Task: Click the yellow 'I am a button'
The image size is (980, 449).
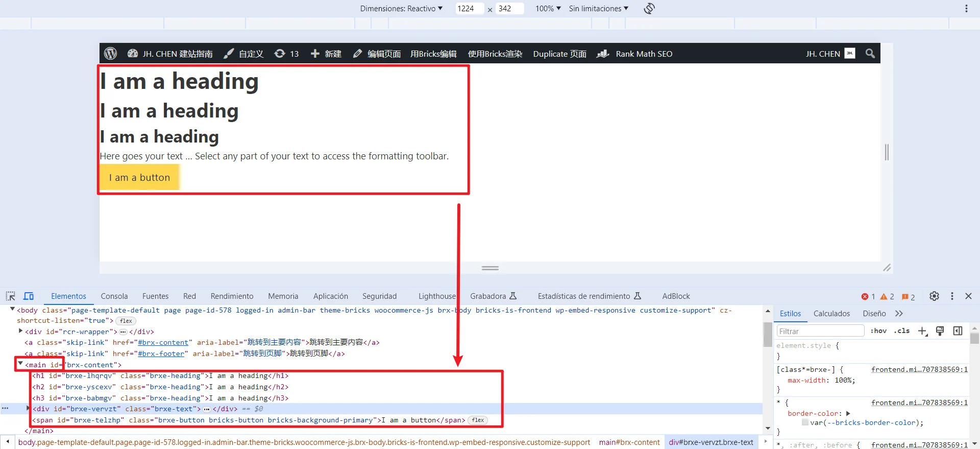Action: 139,177
